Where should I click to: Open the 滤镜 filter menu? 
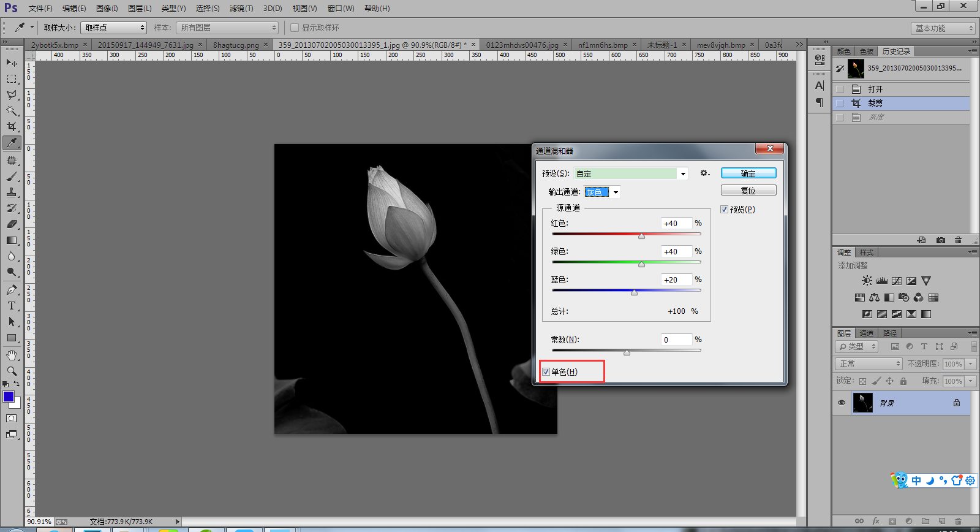[x=241, y=9]
